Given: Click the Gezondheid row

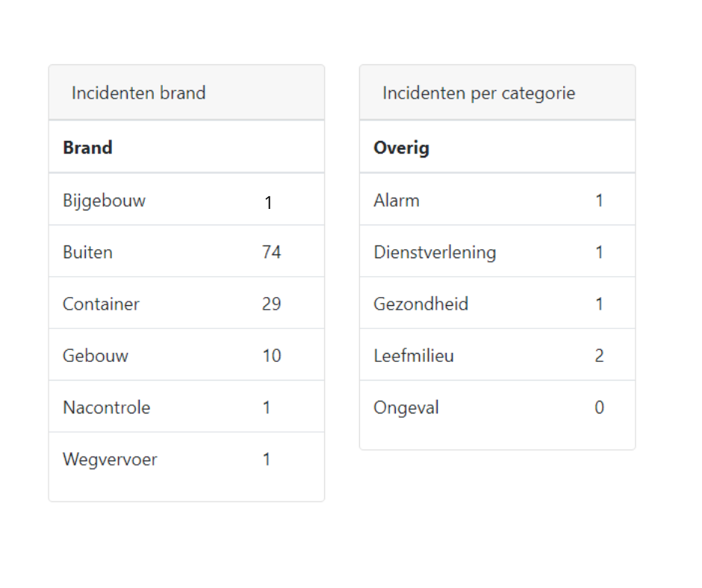Looking at the screenshot, I should (x=497, y=304).
